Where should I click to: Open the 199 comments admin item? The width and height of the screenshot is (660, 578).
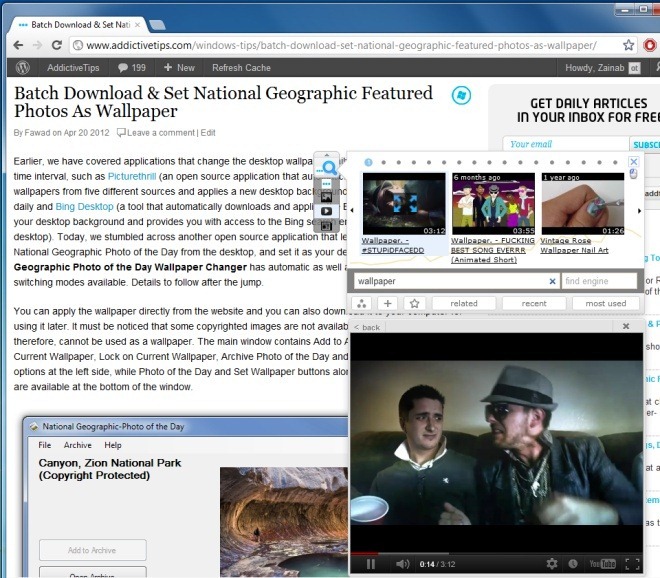click(132, 68)
